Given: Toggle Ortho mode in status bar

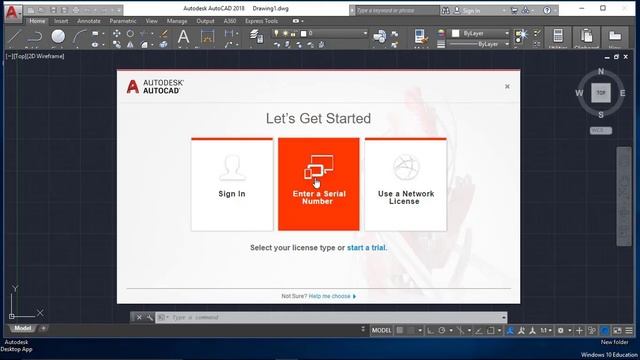Looking at the screenshot, I should [430, 330].
